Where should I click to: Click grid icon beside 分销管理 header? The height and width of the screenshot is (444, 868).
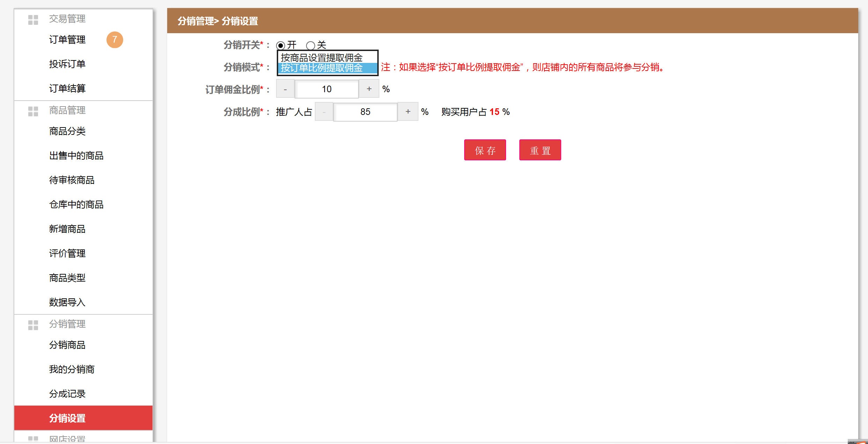point(33,325)
